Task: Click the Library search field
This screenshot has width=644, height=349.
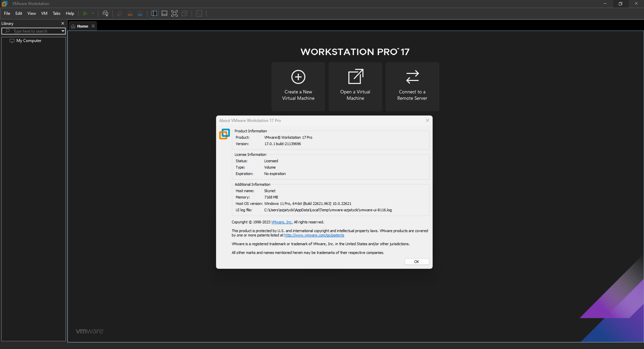Action: click(34, 31)
